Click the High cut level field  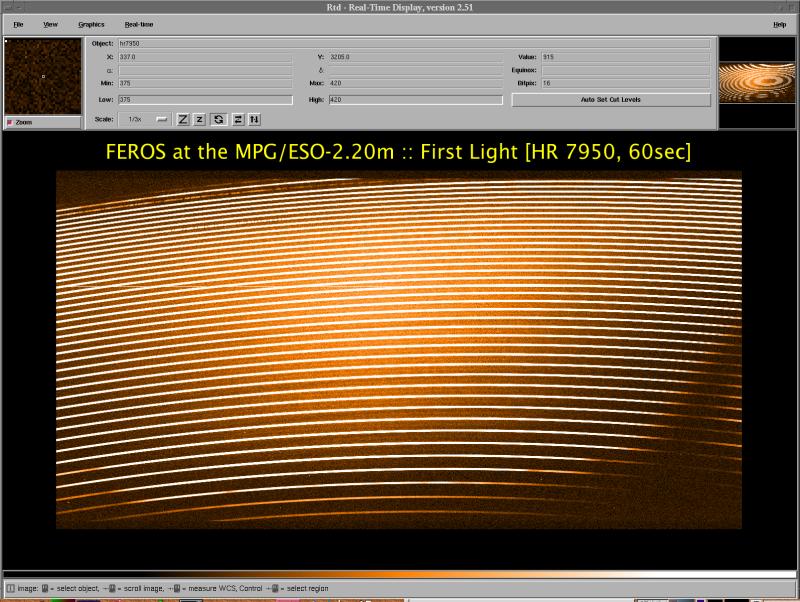coord(415,100)
